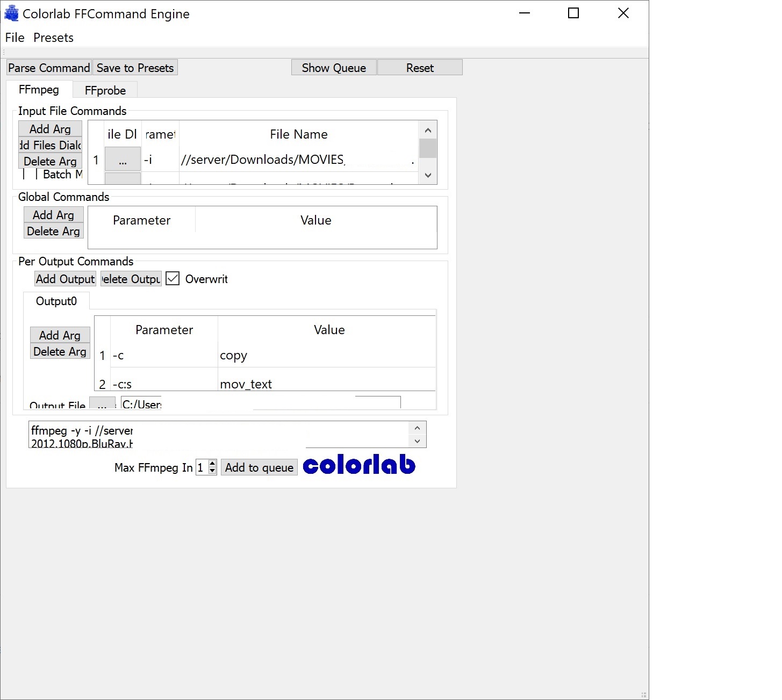Maximize the Colorlab FFCommand Engine window
The height and width of the screenshot is (700, 782).
(x=573, y=13)
